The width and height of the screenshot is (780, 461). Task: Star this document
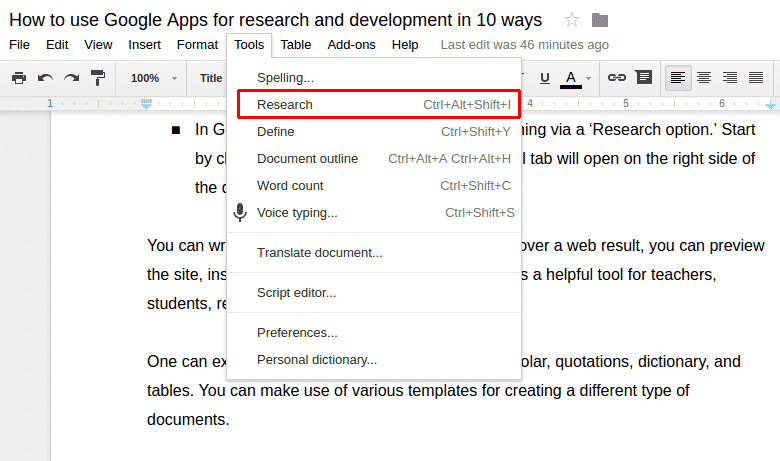pyautogui.click(x=572, y=20)
